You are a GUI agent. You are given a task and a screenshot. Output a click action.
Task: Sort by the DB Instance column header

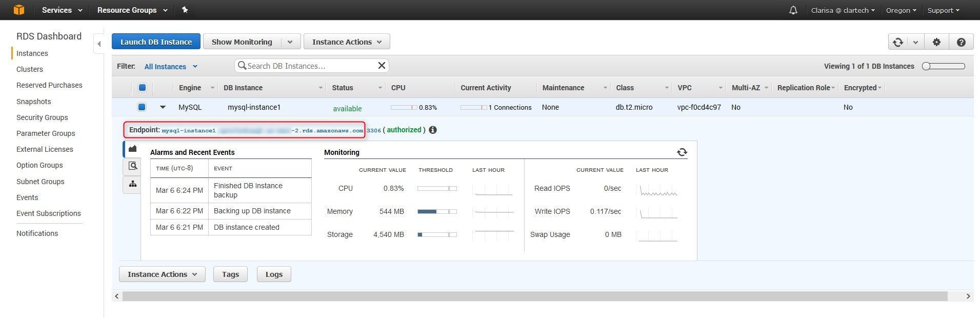coord(272,88)
